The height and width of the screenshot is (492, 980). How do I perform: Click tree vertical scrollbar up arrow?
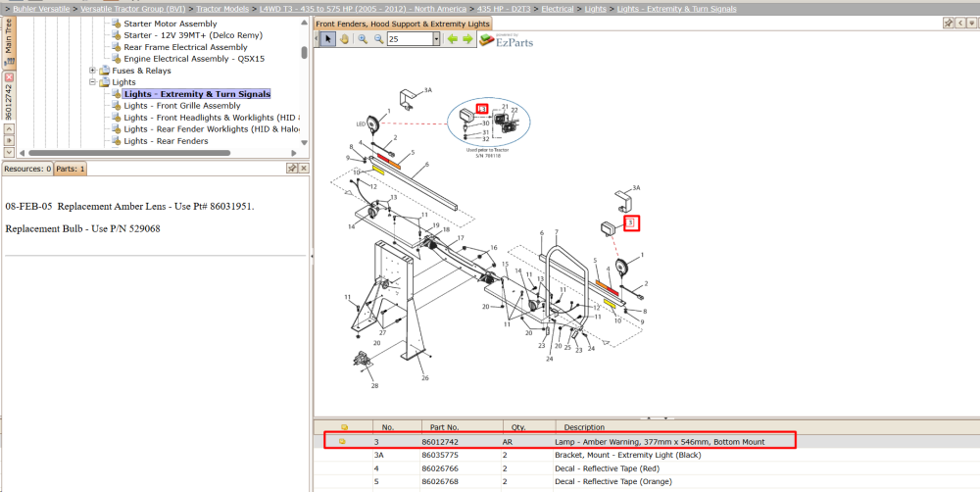pyautogui.click(x=305, y=23)
